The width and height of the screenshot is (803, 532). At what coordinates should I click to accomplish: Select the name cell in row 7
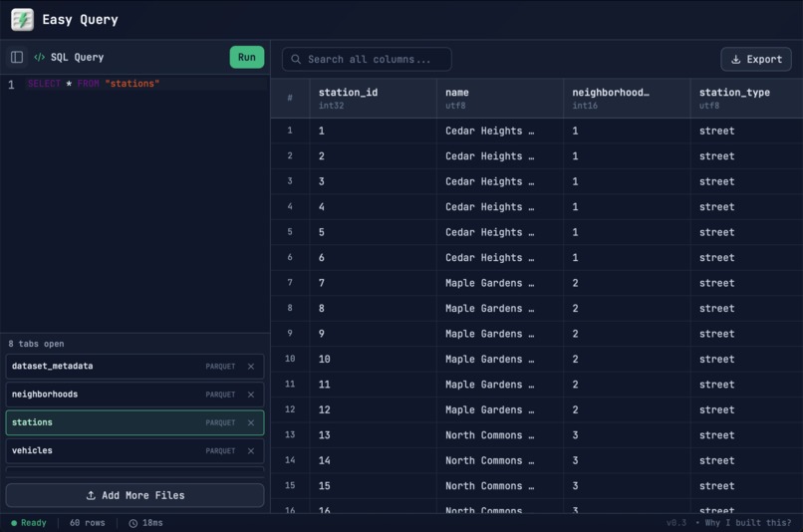pos(500,283)
